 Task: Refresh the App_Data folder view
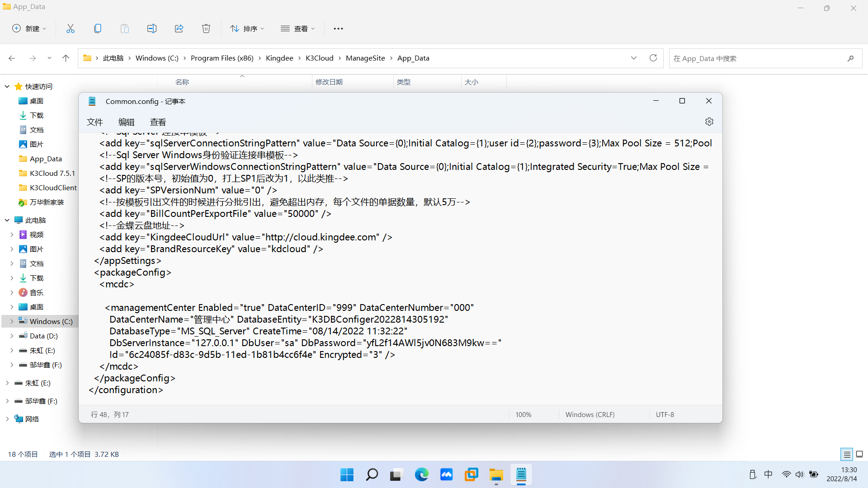[653, 58]
